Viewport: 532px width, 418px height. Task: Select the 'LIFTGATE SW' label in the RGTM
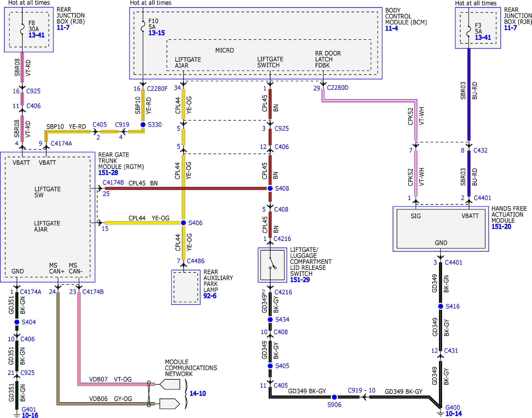click(x=47, y=192)
